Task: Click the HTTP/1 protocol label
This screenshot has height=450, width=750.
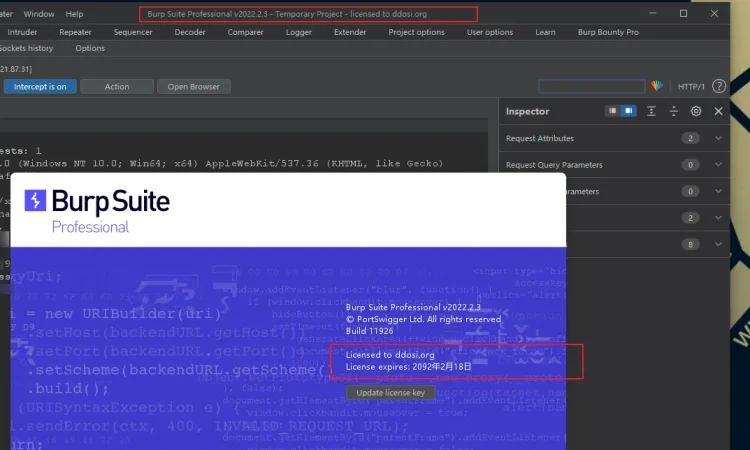Action: click(691, 87)
